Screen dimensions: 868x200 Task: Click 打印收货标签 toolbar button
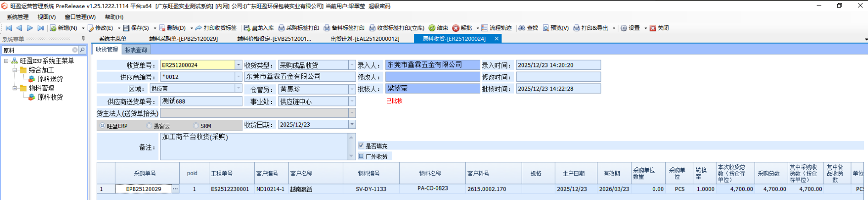[216, 28]
